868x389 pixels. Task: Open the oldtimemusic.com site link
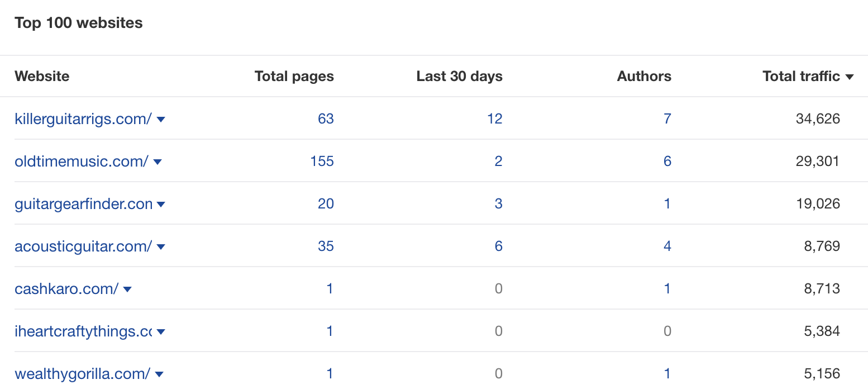click(x=77, y=162)
